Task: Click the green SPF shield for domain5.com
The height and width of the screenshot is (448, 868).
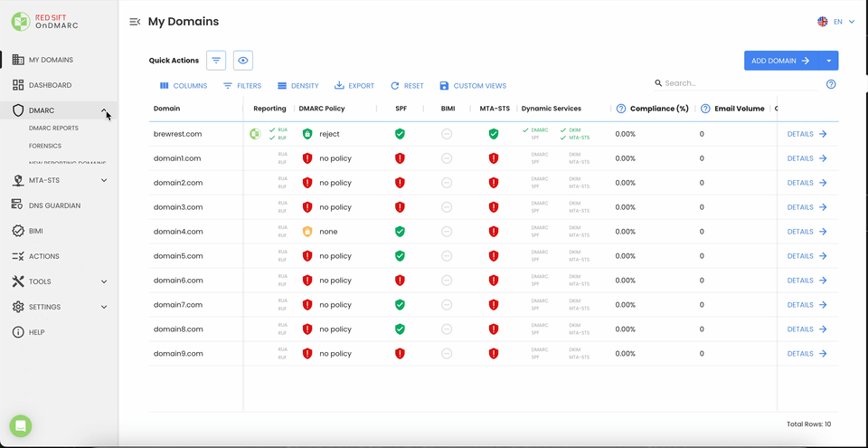Action: [x=400, y=256]
